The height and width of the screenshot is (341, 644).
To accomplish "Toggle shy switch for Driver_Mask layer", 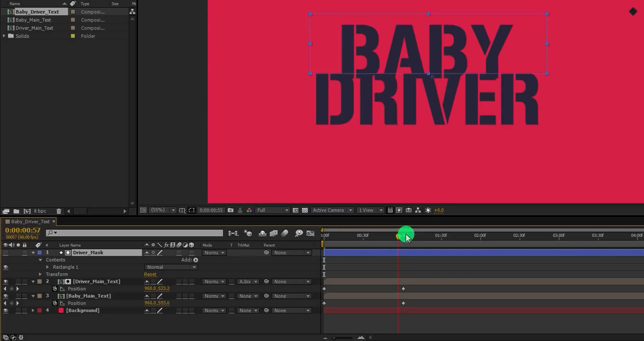I will click(x=147, y=253).
